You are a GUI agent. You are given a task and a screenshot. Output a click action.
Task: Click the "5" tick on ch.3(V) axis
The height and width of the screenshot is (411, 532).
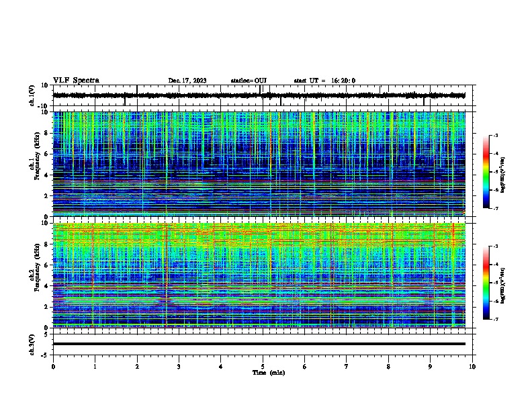click(46, 334)
